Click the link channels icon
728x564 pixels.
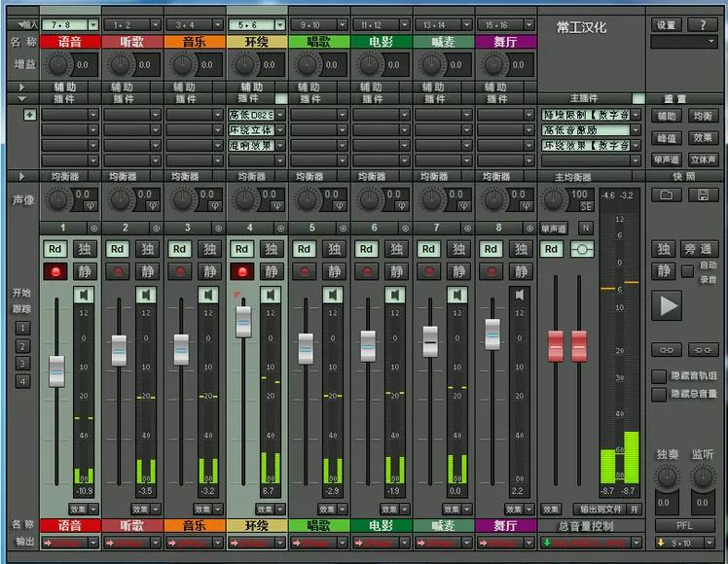[x=667, y=350]
